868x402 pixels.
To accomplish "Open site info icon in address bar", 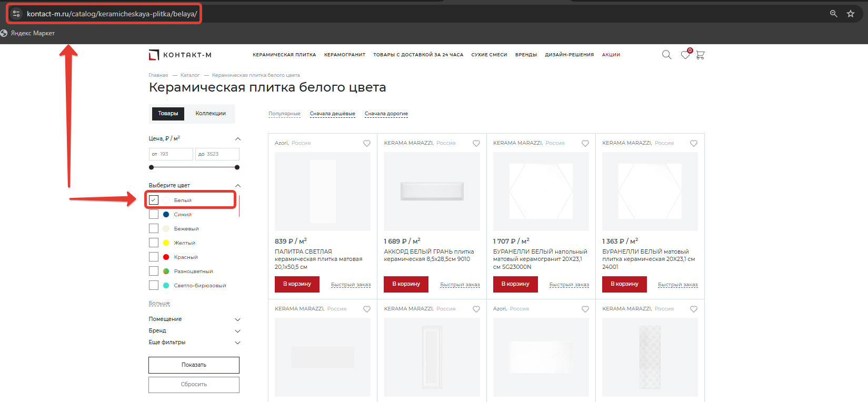I will click(x=16, y=14).
